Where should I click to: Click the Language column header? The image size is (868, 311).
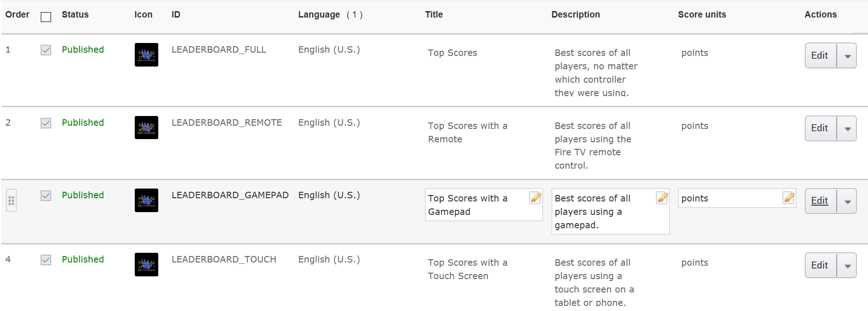[x=319, y=15]
